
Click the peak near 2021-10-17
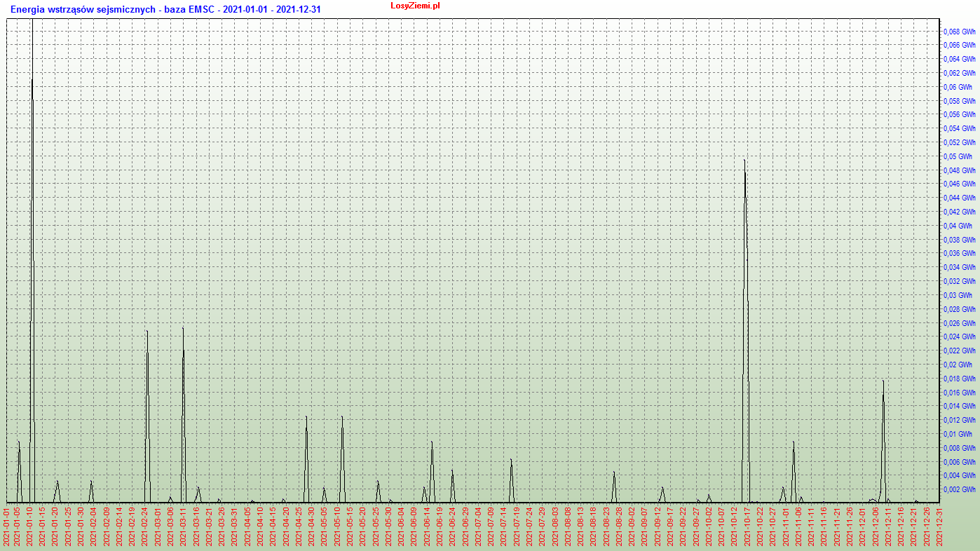[744, 163]
